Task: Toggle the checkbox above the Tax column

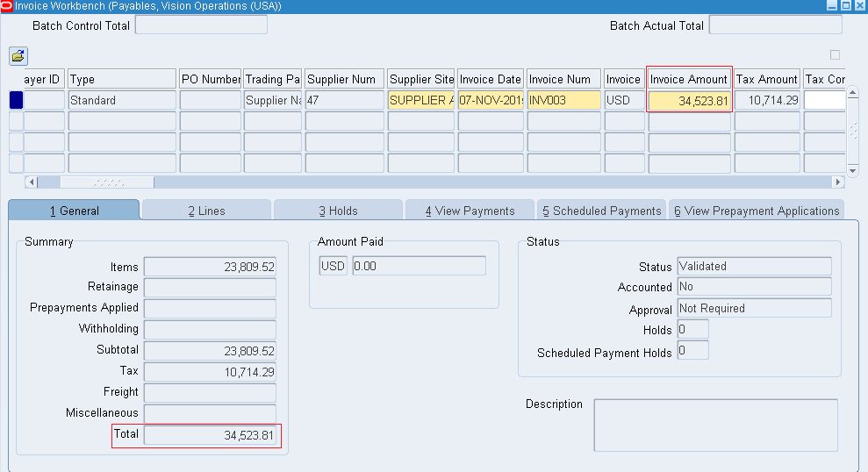Action: pyautogui.click(x=835, y=55)
